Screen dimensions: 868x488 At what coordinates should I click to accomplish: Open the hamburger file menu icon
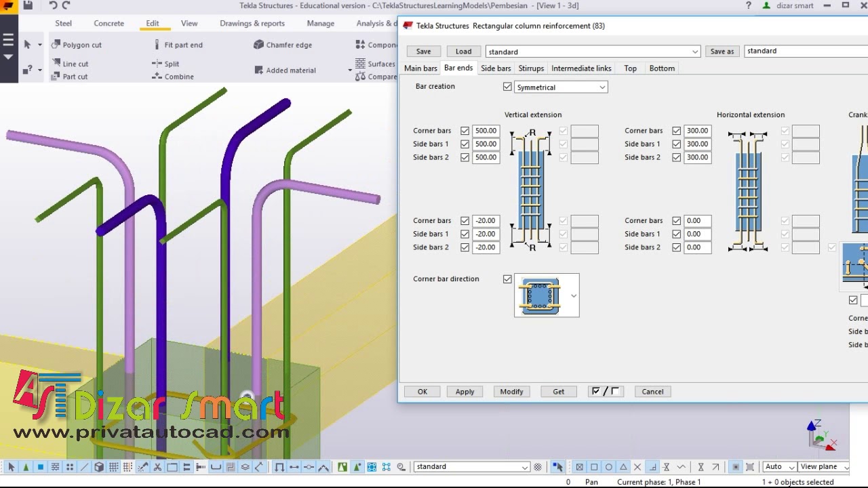click(x=8, y=40)
